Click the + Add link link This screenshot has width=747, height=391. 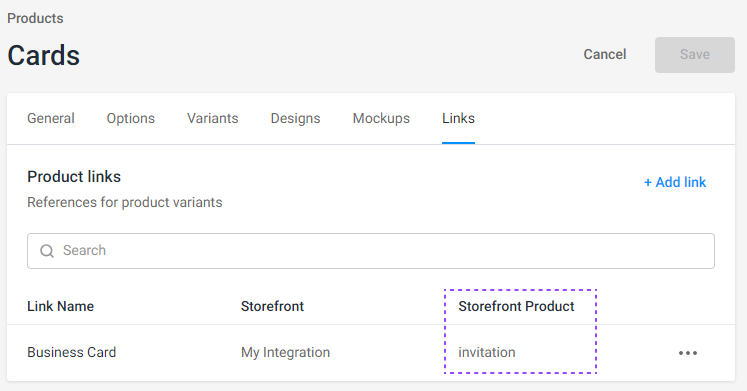[675, 182]
